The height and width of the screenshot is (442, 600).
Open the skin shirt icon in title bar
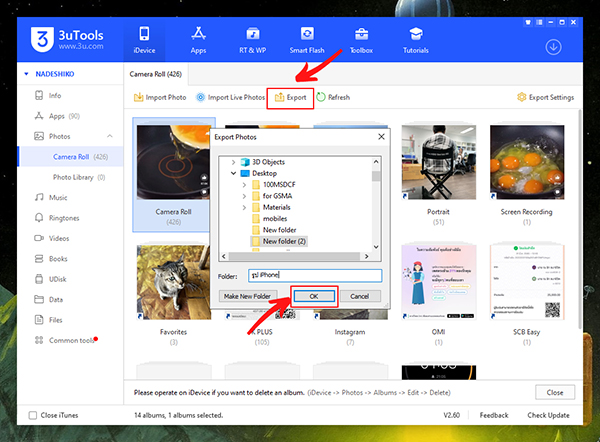[x=528, y=22]
